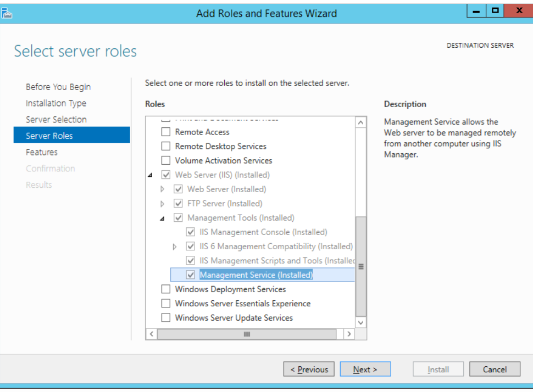Viewport: 533px width, 392px height.
Task: Enable the Remote Desktop Services checkbox
Action: (166, 147)
